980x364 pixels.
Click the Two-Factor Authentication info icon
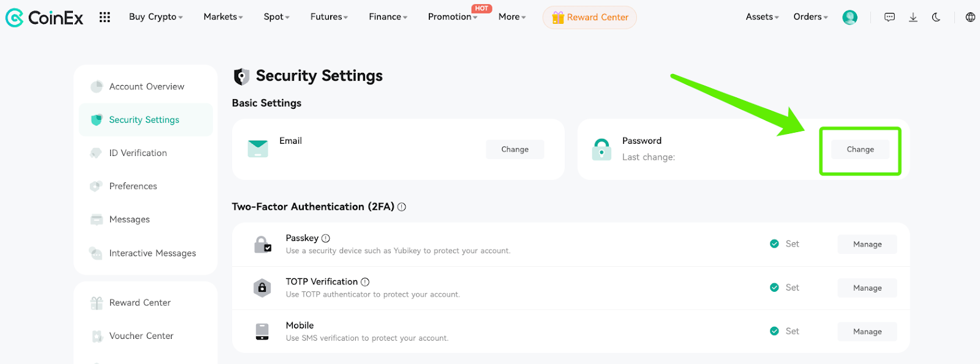402,207
